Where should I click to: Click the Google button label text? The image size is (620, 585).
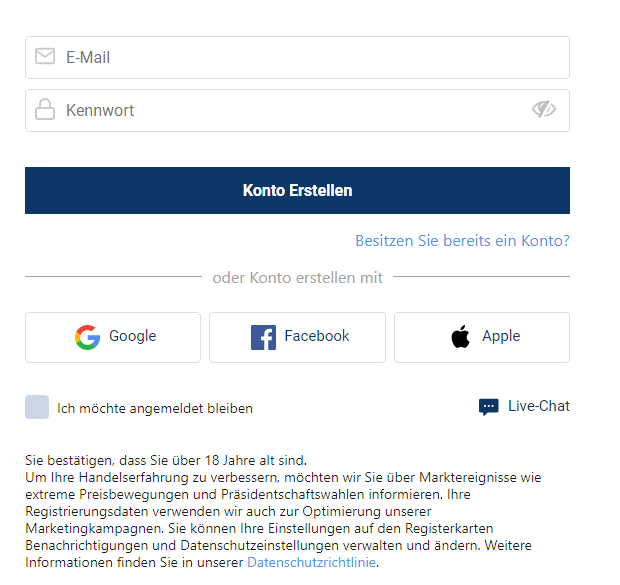[x=132, y=336]
